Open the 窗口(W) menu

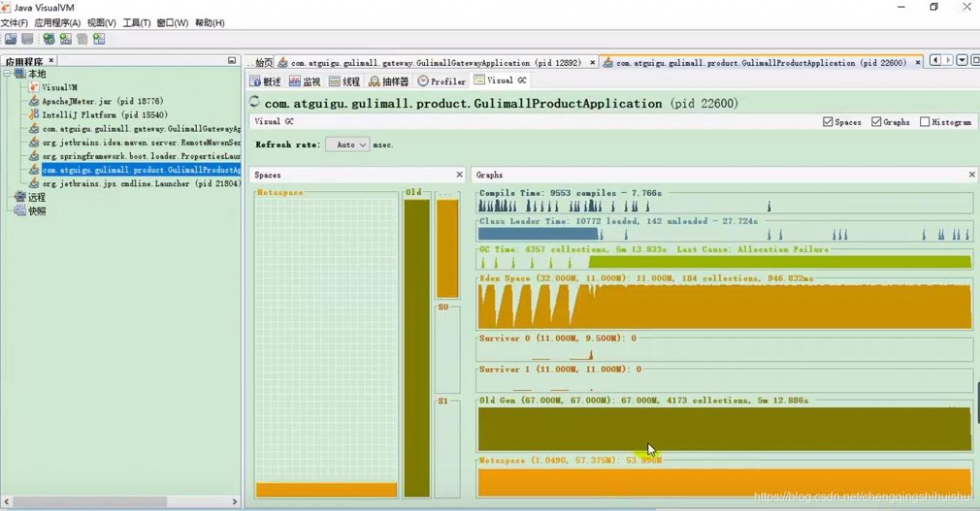[x=172, y=23]
